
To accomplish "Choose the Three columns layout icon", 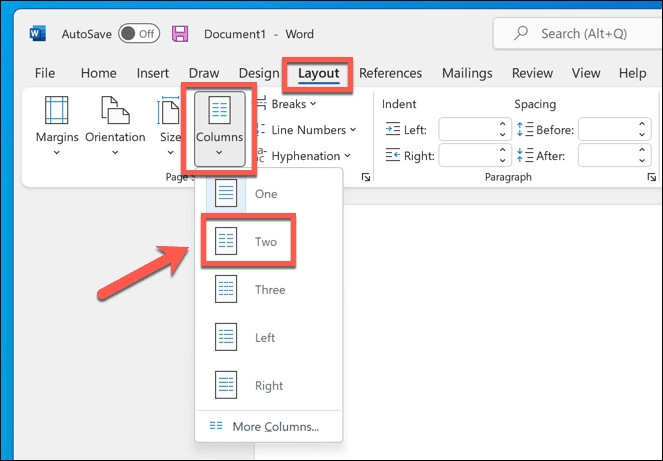I will [x=226, y=289].
